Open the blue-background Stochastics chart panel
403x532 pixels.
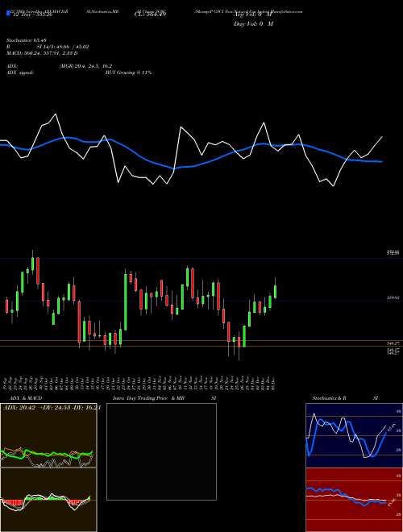pos(354,435)
